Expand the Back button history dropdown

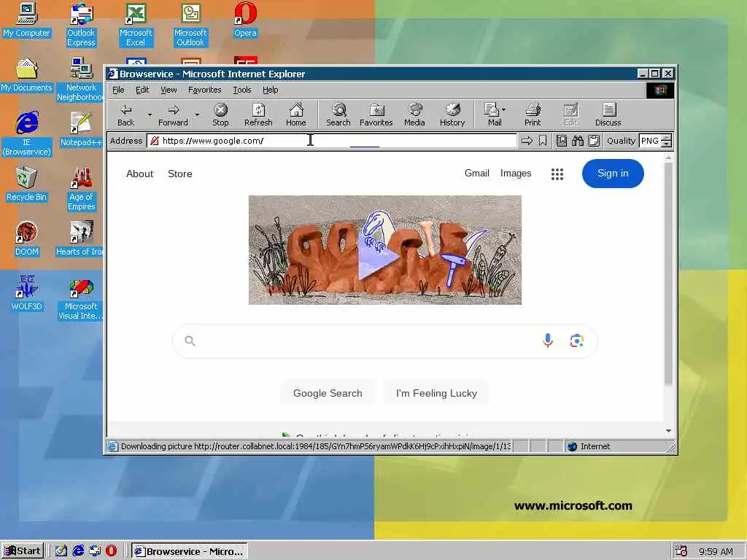(150, 114)
